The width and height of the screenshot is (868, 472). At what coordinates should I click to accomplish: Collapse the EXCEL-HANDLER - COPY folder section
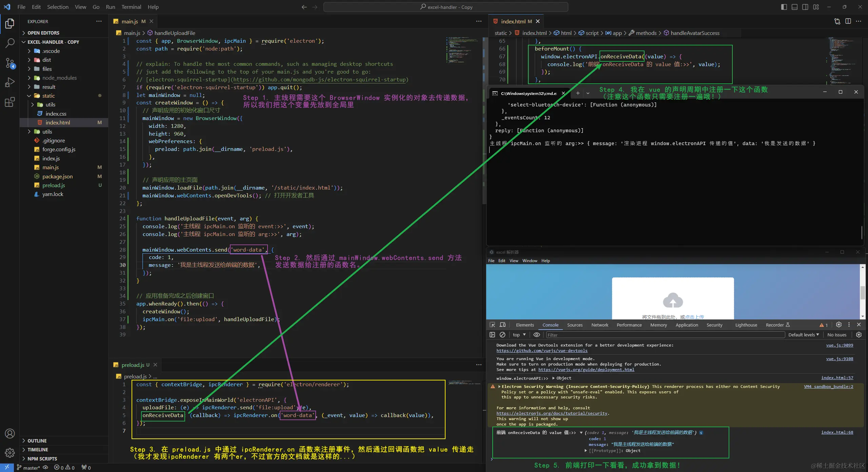point(53,42)
